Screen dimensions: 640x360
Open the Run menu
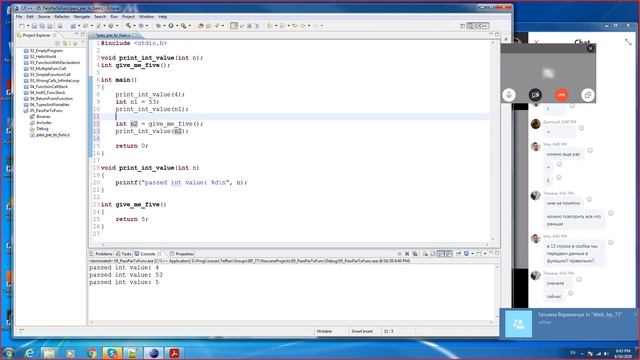point(114,17)
